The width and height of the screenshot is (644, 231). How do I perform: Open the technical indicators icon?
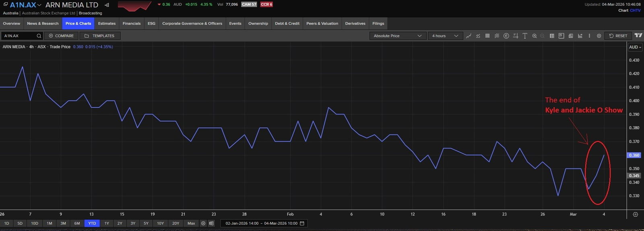click(478, 36)
